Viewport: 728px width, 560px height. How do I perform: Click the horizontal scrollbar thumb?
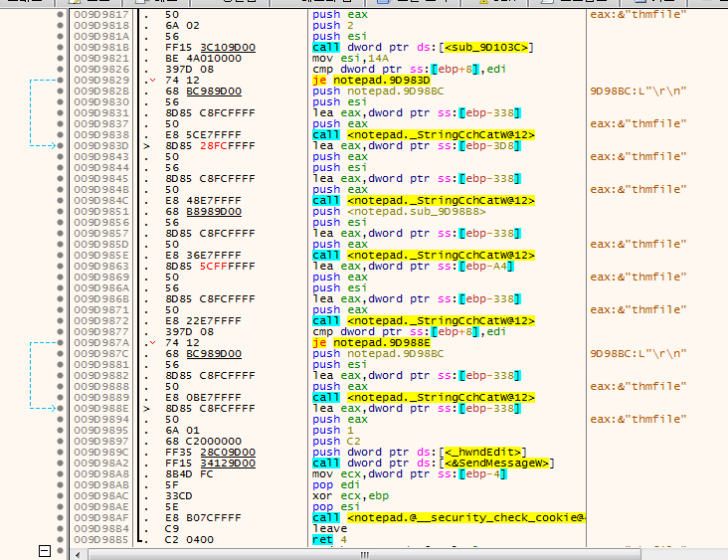(364, 555)
